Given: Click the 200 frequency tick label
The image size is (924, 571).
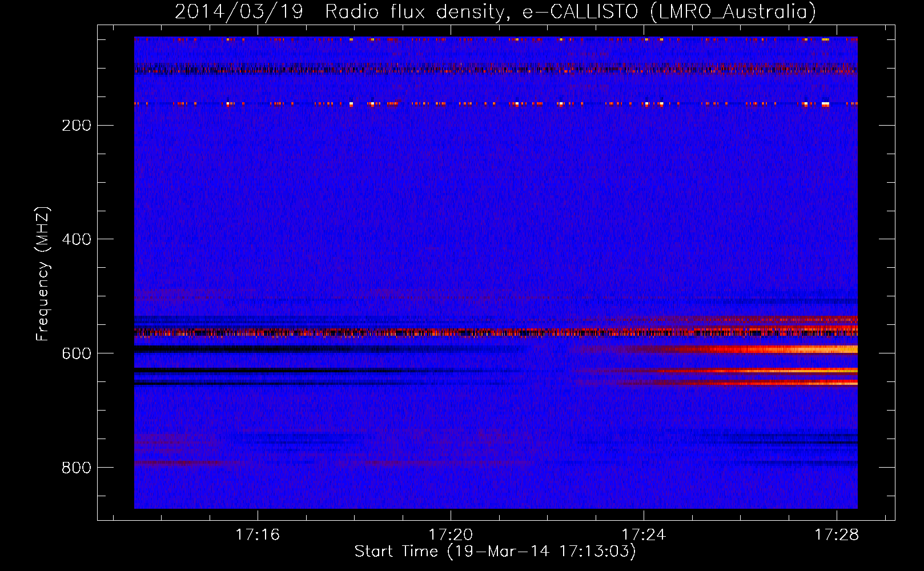Looking at the screenshot, I should 76,125.
